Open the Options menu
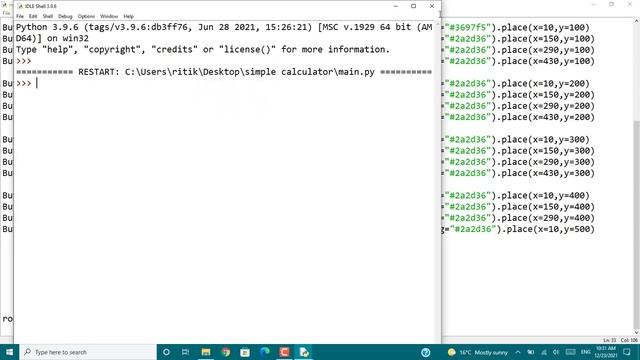Image resolution: width=640 pixels, height=360 pixels. click(x=86, y=16)
